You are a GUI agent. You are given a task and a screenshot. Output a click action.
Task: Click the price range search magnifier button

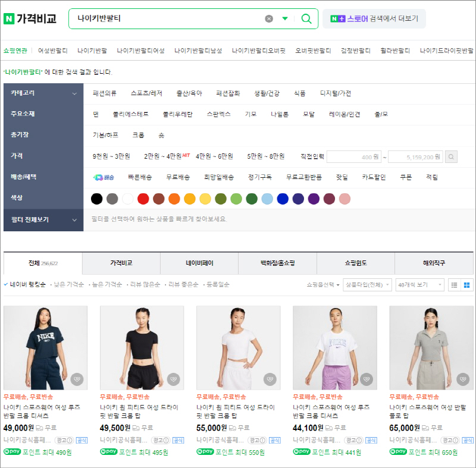coord(451,157)
